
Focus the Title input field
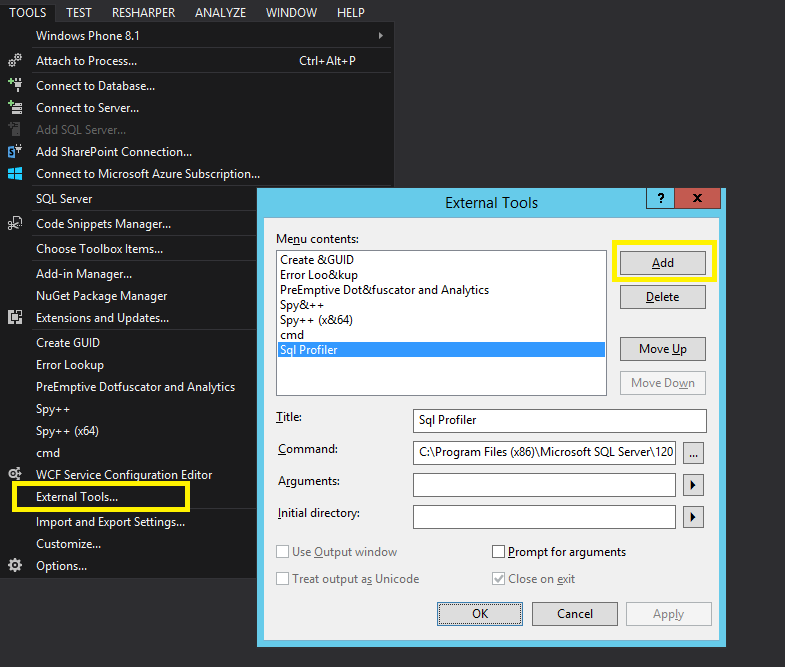click(x=560, y=421)
